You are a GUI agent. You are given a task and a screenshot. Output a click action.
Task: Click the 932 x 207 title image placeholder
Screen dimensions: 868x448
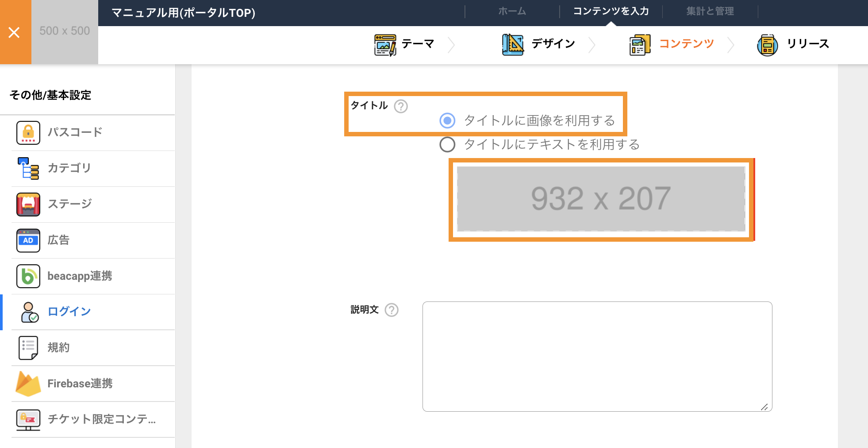(x=601, y=199)
